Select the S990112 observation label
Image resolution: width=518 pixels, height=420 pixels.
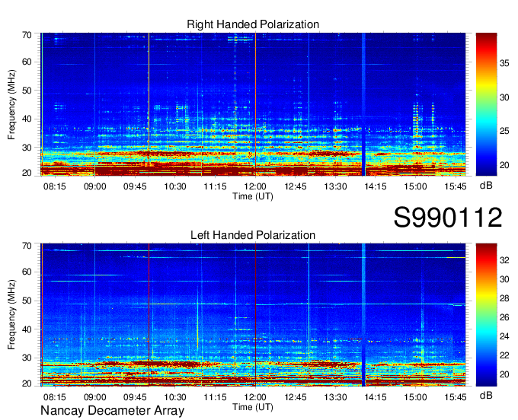[448, 218]
